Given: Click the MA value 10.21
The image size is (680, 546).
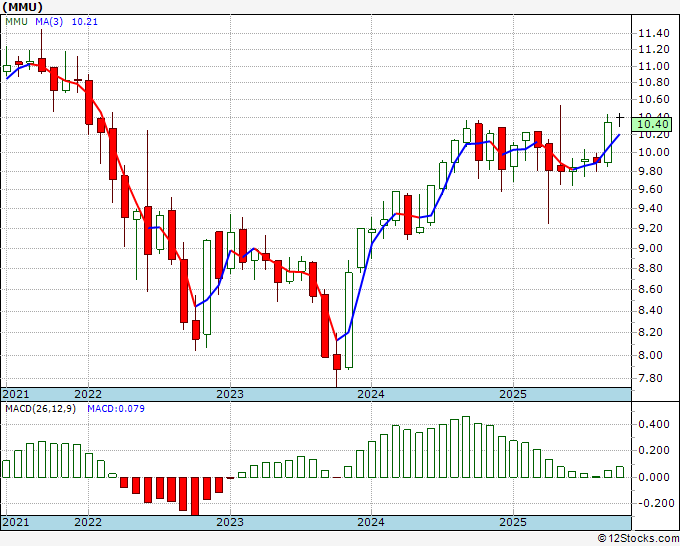Looking at the screenshot, I should point(85,22).
